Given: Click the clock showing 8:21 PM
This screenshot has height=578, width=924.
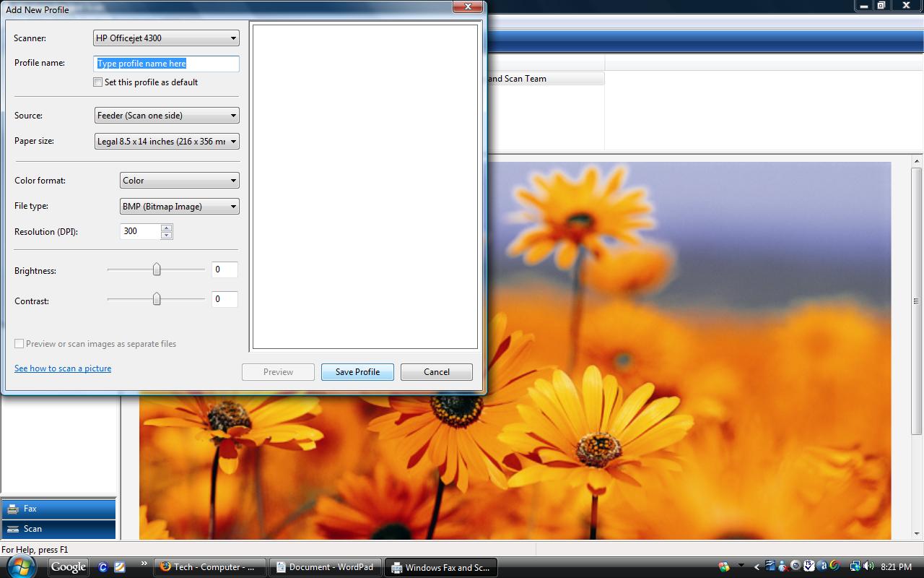Looking at the screenshot, I should [x=896, y=567].
